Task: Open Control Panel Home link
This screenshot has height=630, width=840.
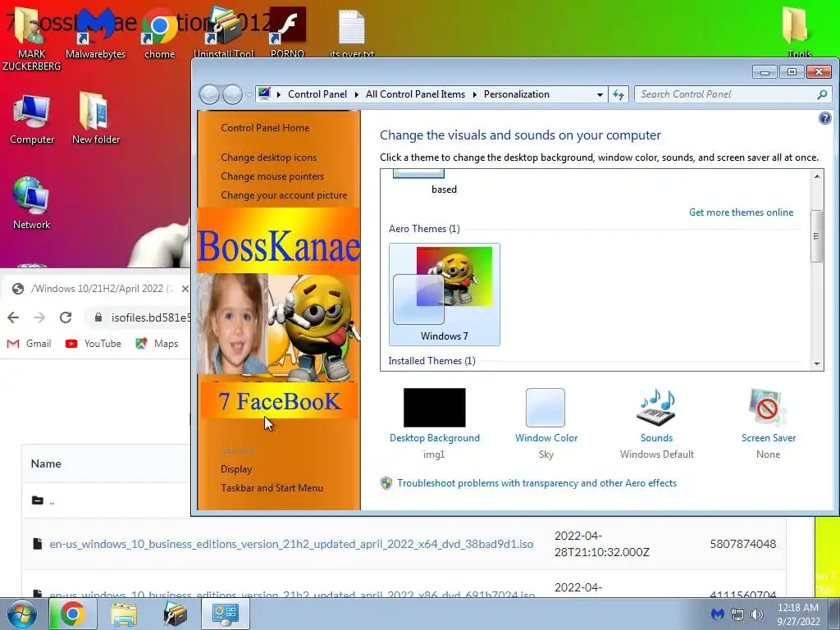Action: 265,127
